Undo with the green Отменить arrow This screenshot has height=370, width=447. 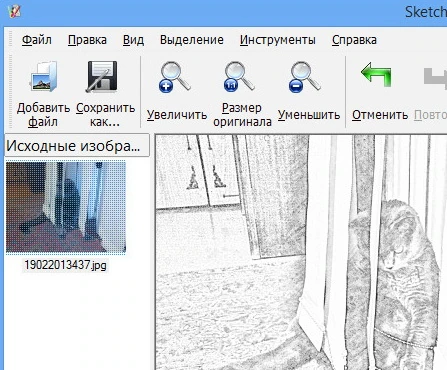click(x=376, y=74)
